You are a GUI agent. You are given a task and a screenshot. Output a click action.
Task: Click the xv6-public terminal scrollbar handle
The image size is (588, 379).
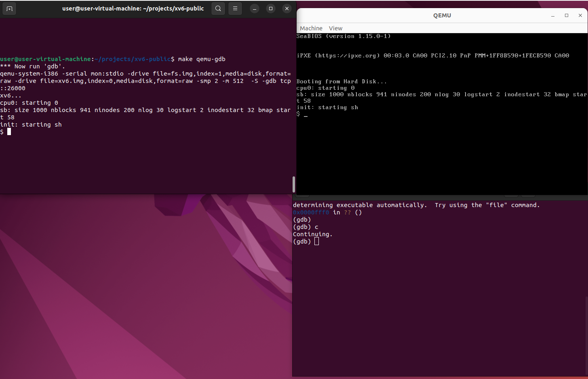(x=294, y=184)
